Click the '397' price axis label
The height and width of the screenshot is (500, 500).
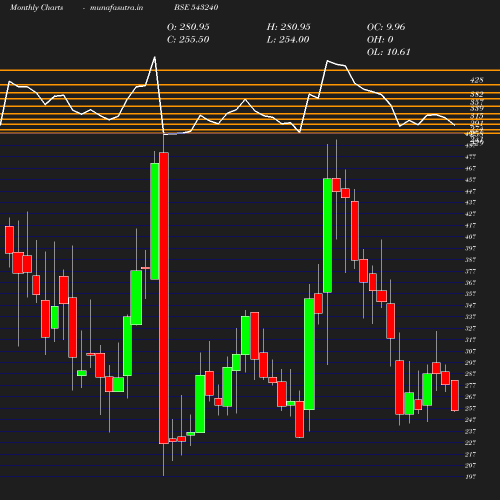coord(470,248)
